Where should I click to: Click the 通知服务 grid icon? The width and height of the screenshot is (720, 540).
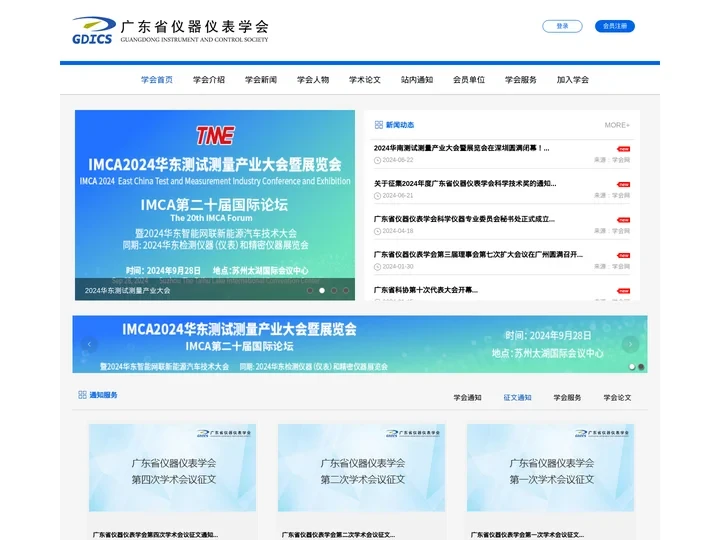[82, 395]
